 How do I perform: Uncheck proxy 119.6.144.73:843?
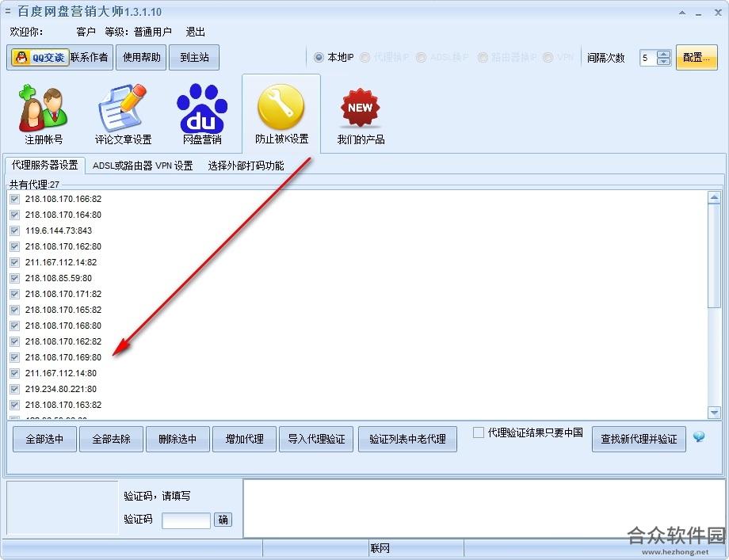15,230
